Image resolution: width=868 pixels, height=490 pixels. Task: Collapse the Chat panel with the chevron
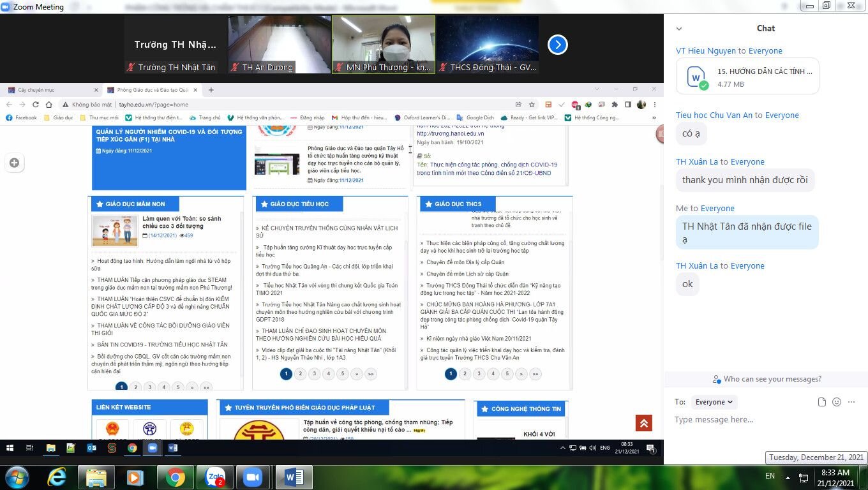678,28
